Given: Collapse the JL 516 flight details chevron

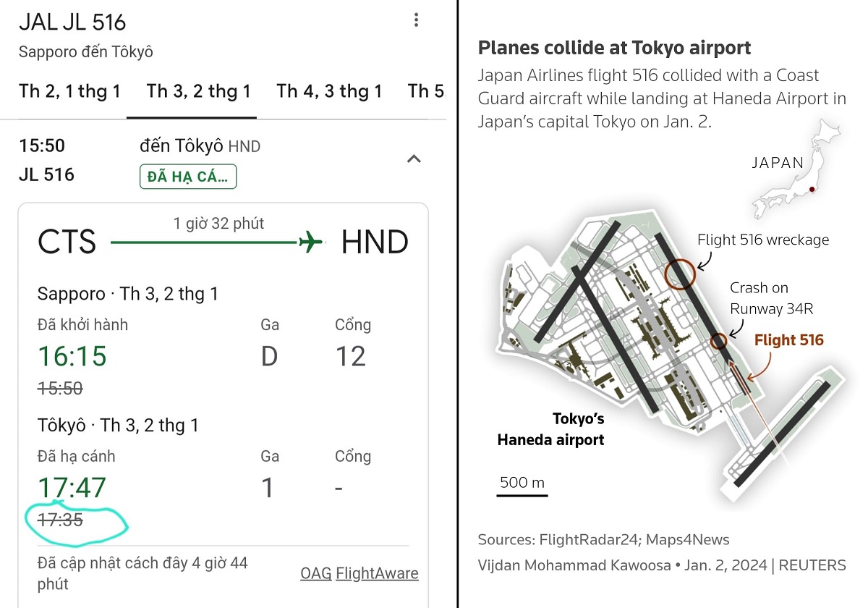Looking at the screenshot, I should 414,159.
